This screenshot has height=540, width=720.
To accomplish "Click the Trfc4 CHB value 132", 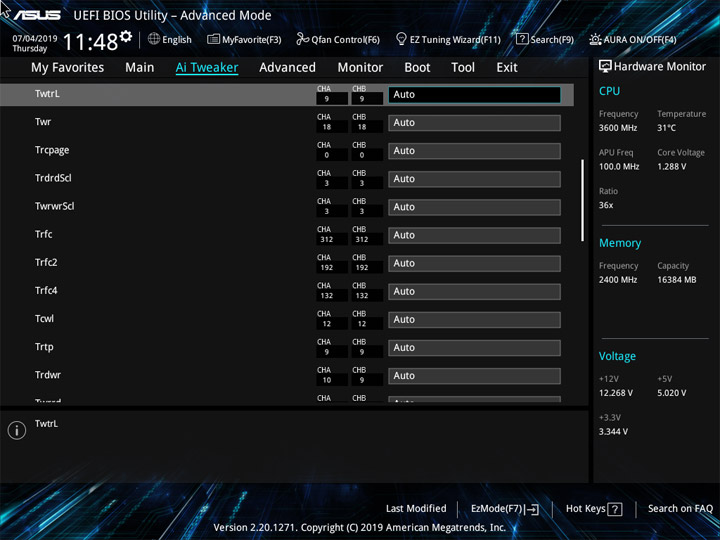I will [362, 295].
